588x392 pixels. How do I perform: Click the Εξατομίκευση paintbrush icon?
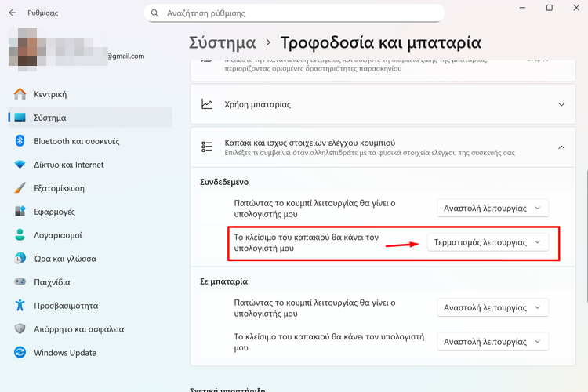(20, 188)
